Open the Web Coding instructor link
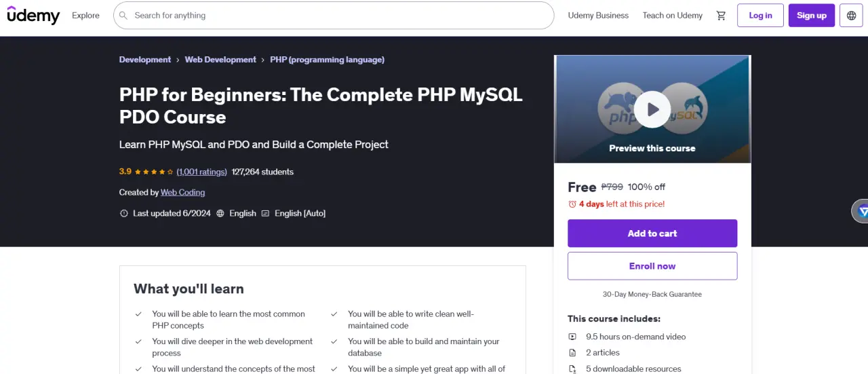This screenshot has width=868, height=374. click(x=182, y=193)
